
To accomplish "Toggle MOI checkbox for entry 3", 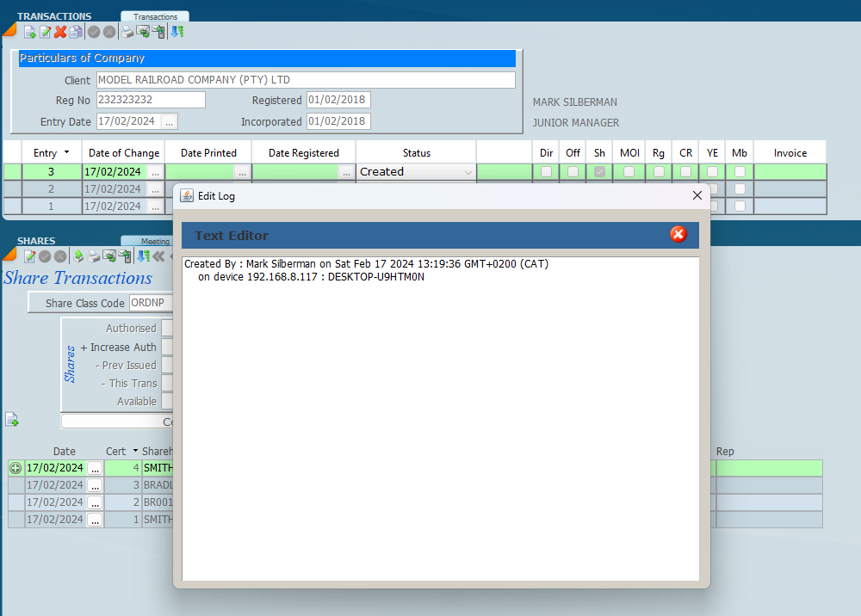I will (x=629, y=172).
